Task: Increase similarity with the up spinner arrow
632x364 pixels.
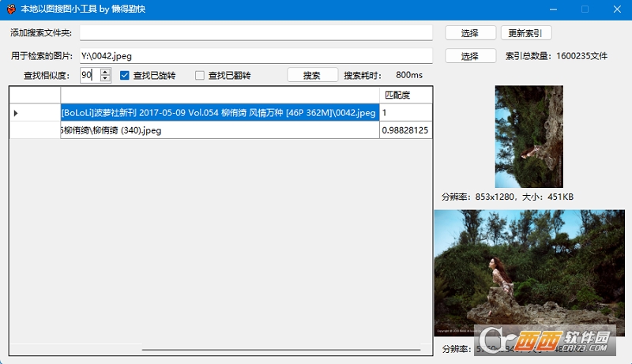Action: (x=105, y=72)
